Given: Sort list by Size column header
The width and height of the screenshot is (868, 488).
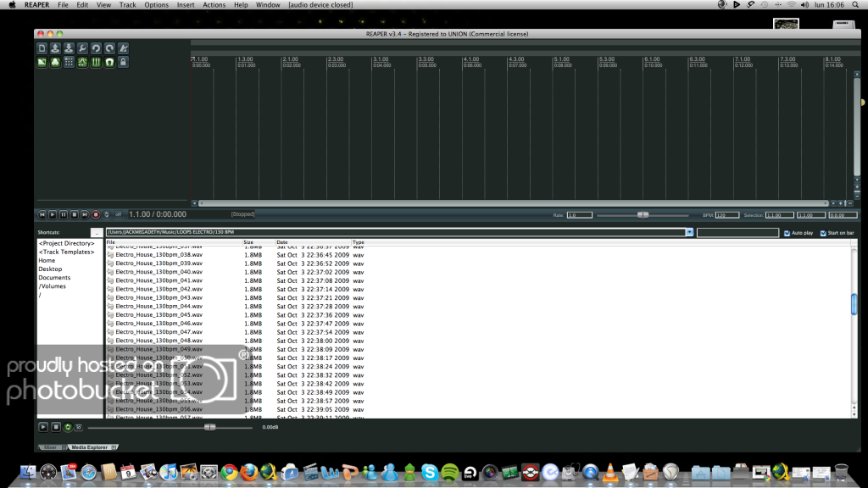Looking at the screenshot, I should pos(259,242).
